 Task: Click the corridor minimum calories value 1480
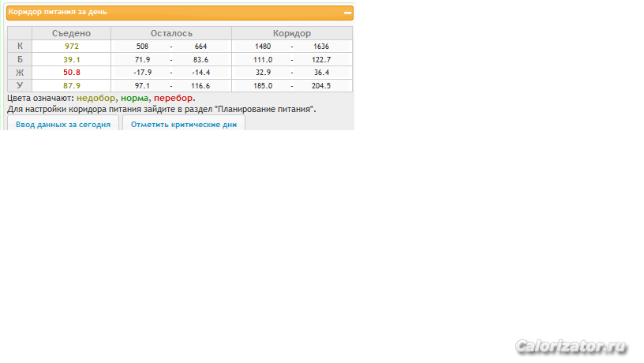[263, 47]
